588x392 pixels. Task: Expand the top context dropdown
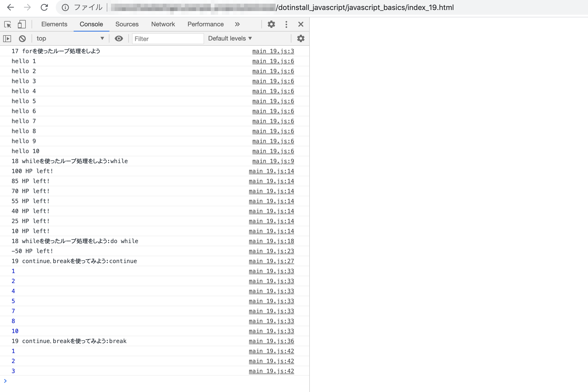pos(70,39)
